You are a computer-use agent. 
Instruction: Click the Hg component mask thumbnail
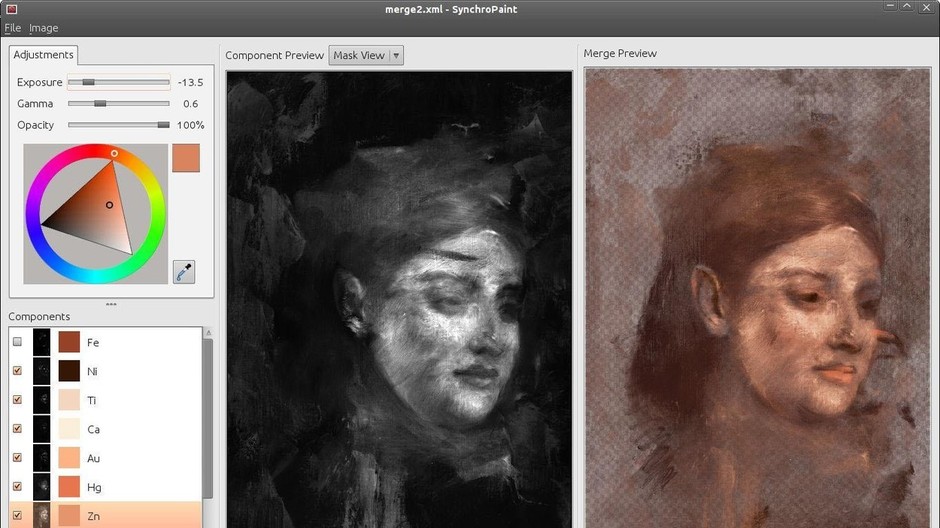(41, 487)
